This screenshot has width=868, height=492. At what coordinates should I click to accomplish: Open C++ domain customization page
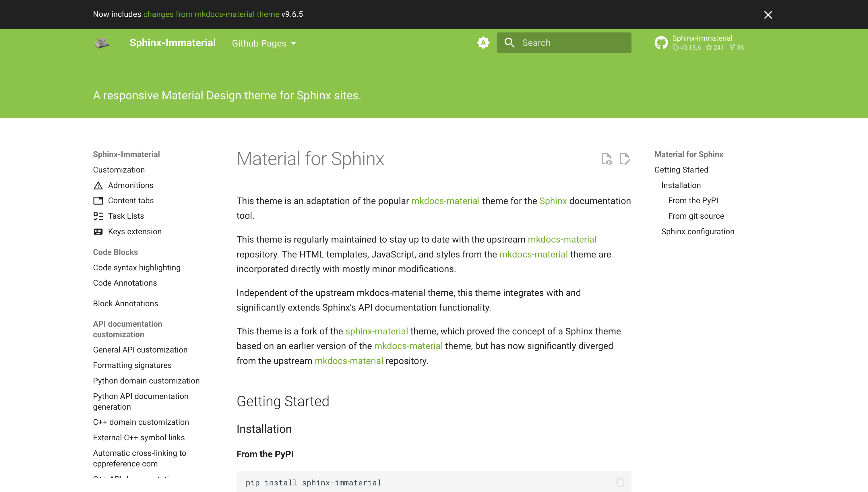point(141,422)
